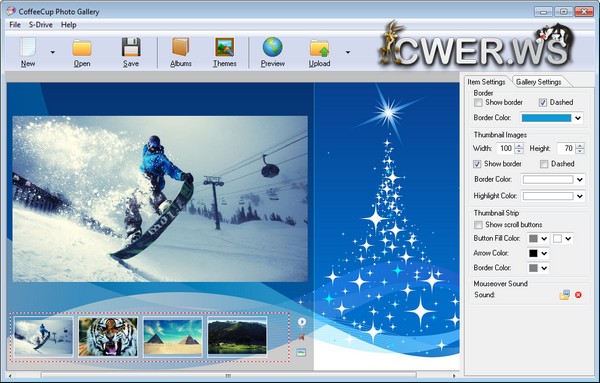
Task: Save the project with the floppy disk icon
Action: point(131,47)
